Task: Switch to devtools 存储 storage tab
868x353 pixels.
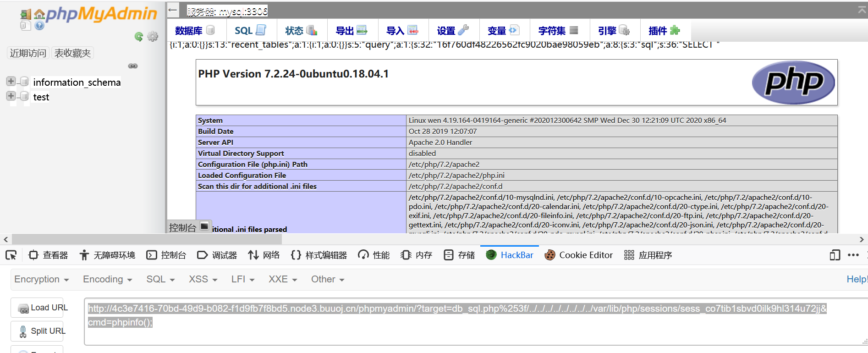Action: (x=459, y=255)
